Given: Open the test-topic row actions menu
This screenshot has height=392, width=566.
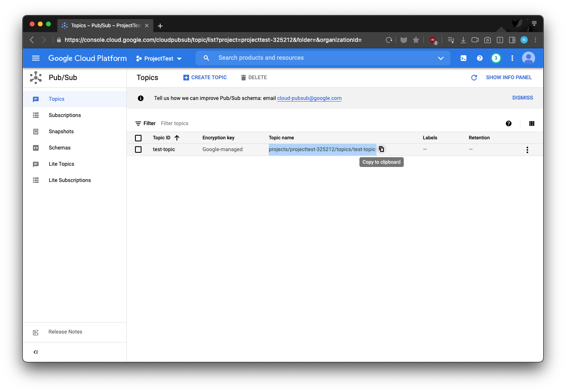Looking at the screenshot, I should 527,150.
